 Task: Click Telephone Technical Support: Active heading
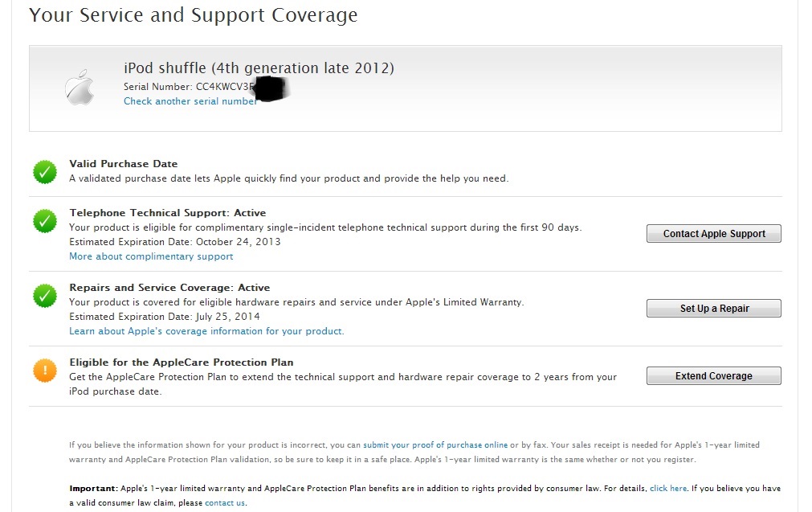click(x=168, y=213)
